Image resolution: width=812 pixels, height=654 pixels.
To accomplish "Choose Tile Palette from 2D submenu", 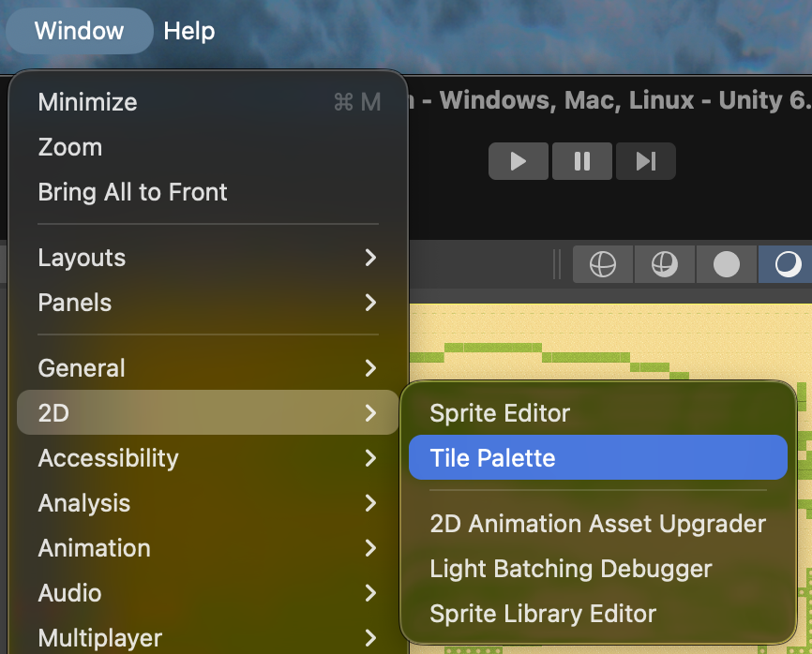I will click(x=597, y=458).
